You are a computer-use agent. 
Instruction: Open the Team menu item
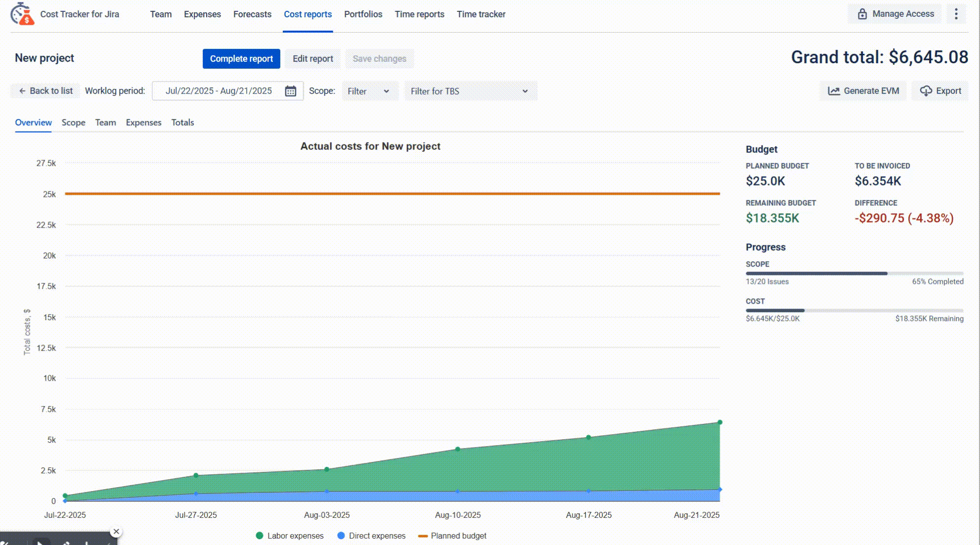[161, 14]
